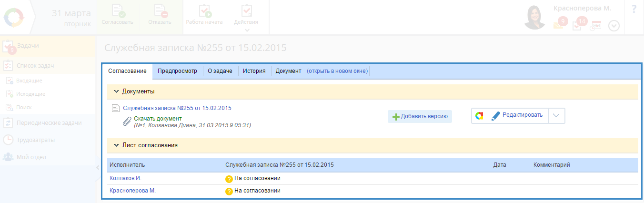Image resolution: width=644 pixels, height=203 pixels.
Task: Open Колпаков И. executor link
Action: point(125,178)
